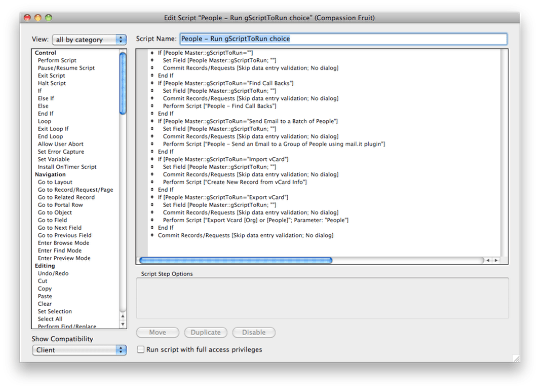Image resolution: width=540 pixels, height=390 pixels.
Task: Select the Undo/Redo step
Action: (x=53, y=273)
